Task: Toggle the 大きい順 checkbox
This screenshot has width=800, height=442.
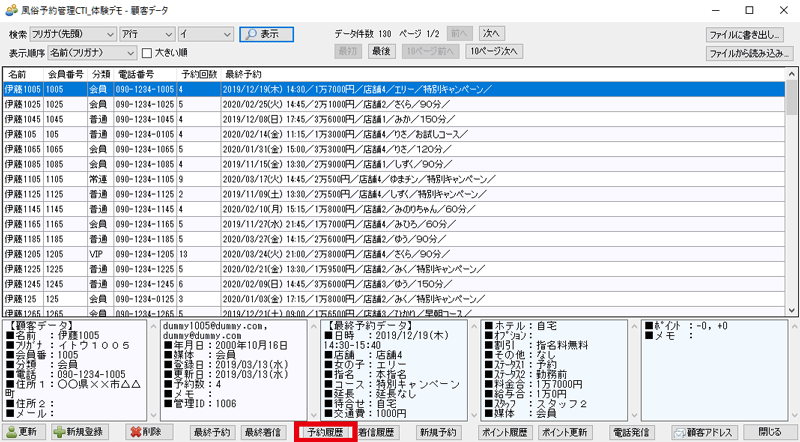Action: click(147, 53)
